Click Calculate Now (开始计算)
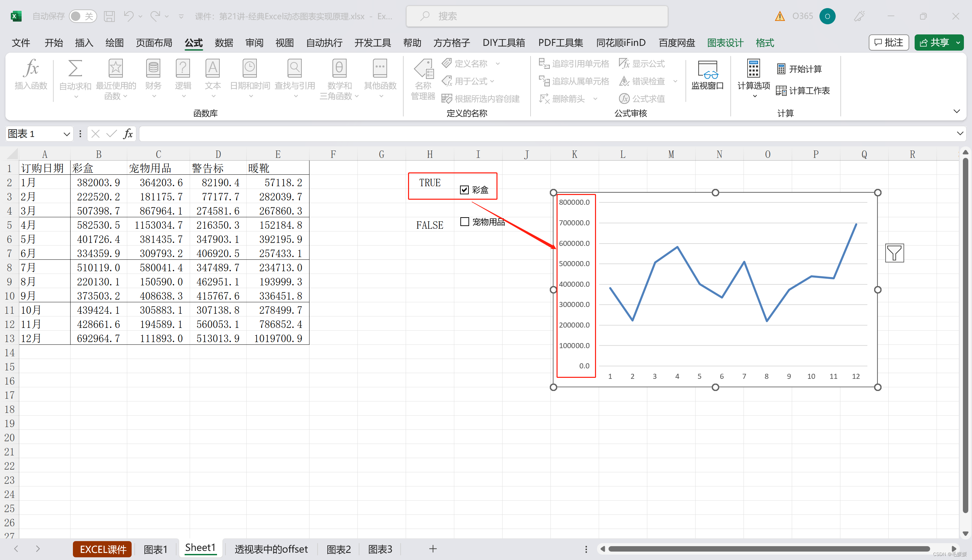 pos(799,69)
